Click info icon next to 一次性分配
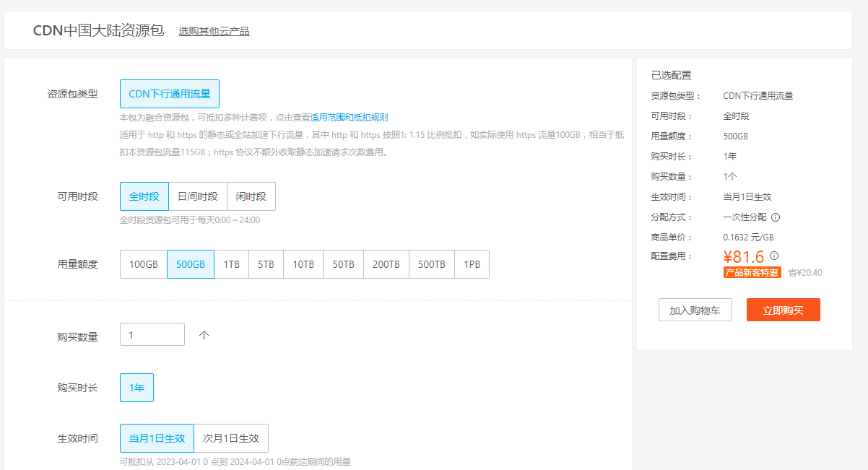This screenshot has width=868, height=470. coord(776,217)
